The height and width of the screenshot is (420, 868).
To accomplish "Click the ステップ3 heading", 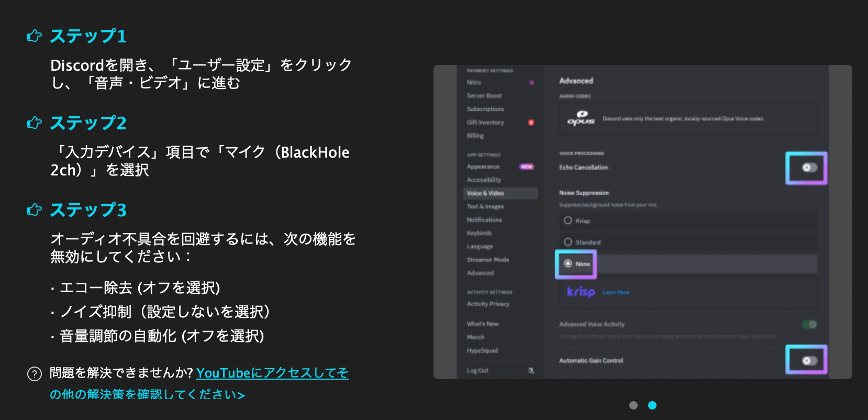I will click(88, 210).
